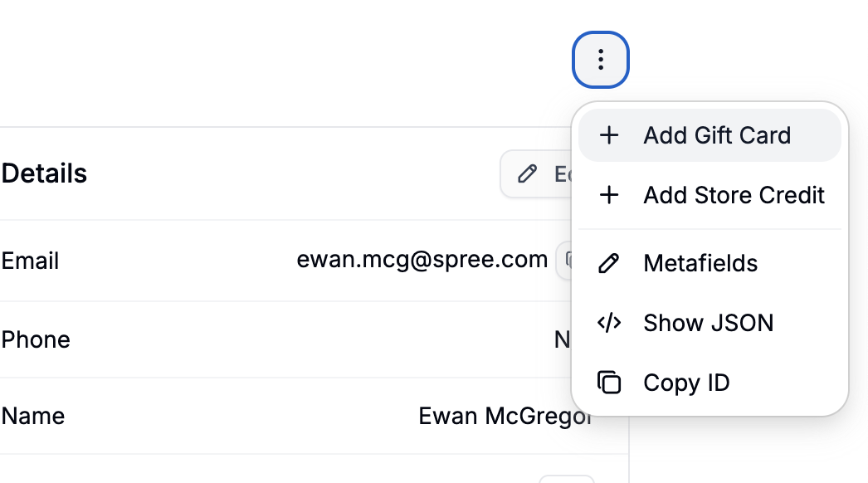The height and width of the screenshot is (483, 868).
Task: Select the Show JSON text label
Action: tap(708, 323)
